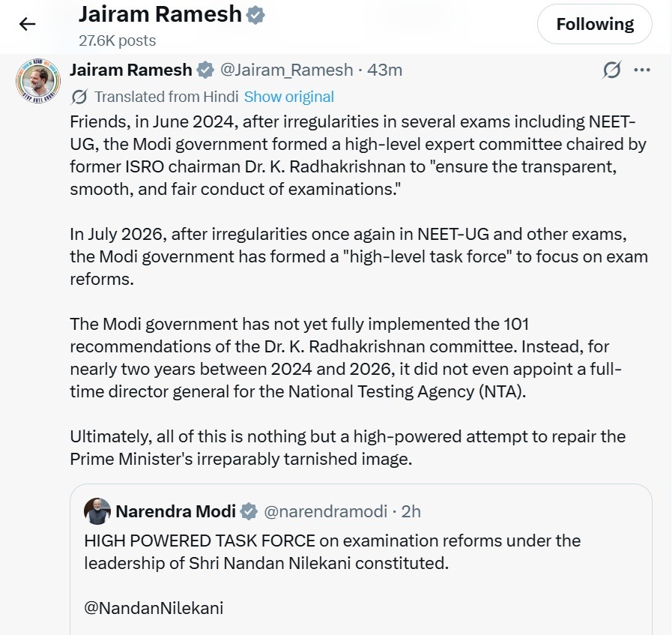This screenshot has width=672, height=635.
Task: Click the 27.6K posts count text
Action: click(118, 40)
